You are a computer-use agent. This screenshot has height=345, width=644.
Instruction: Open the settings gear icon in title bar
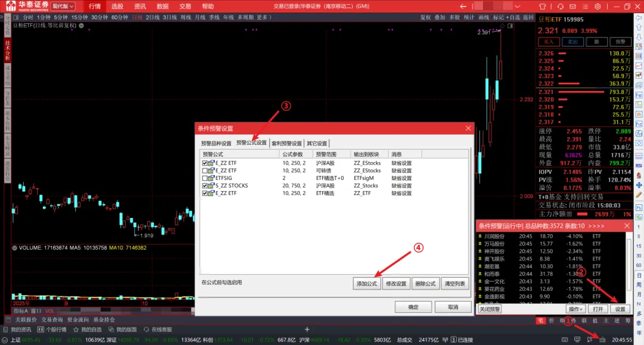coord(597,7)
